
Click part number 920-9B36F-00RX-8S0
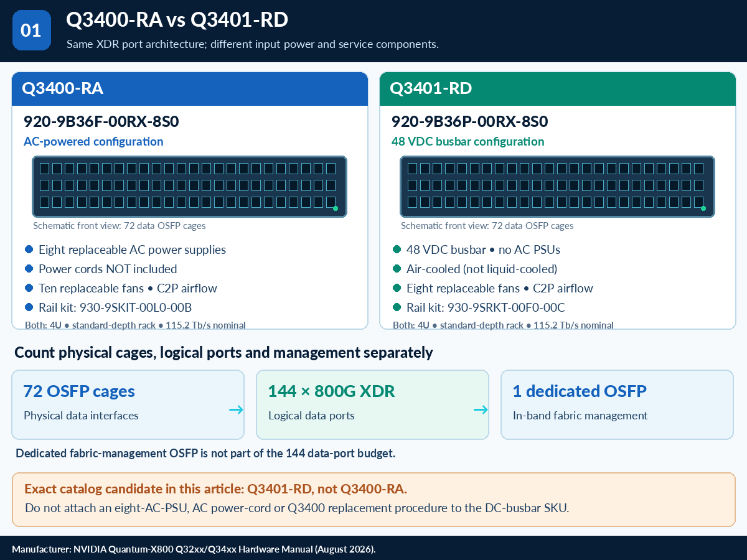tap(101, 121)
